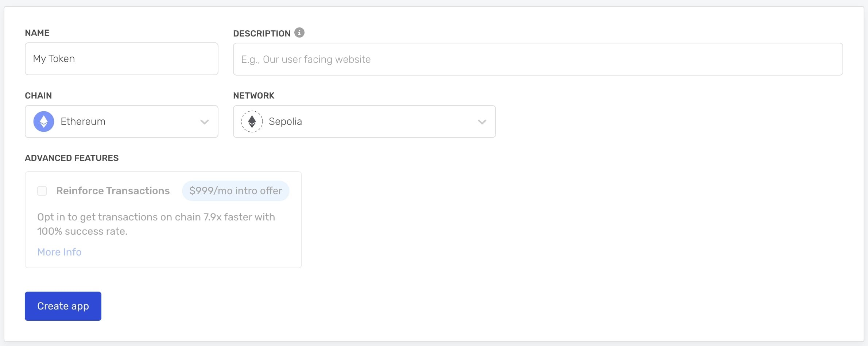
Task: Enable the Reinforce Transactions checkbox
Action: coord(42,191)
